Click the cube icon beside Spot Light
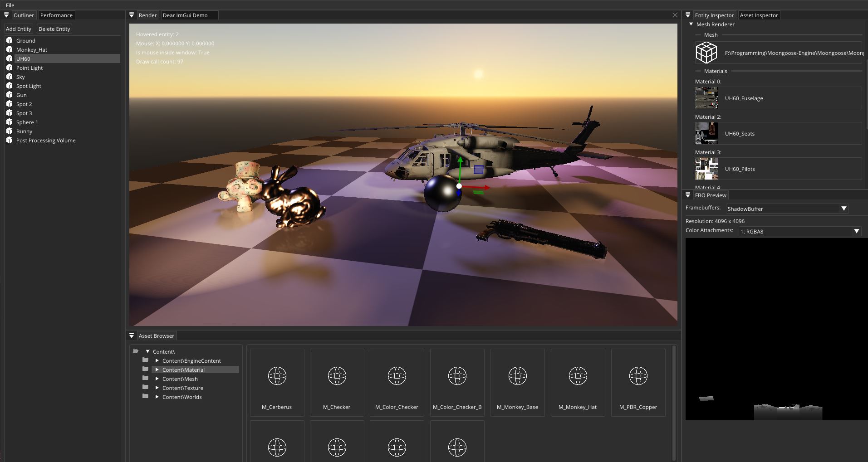 click(9, 86)
